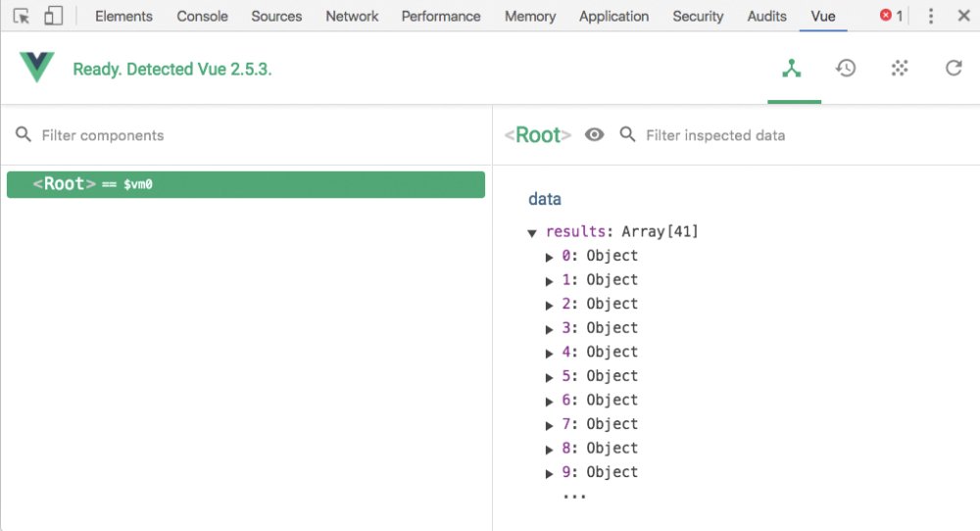Select the inspect element cursor icon

coord(22,16)
